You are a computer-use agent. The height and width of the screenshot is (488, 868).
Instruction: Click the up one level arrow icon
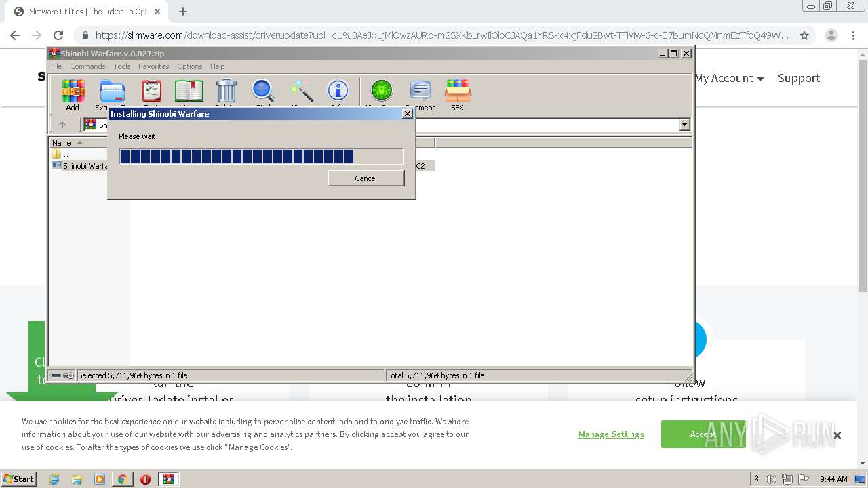[x=62, y=125]
